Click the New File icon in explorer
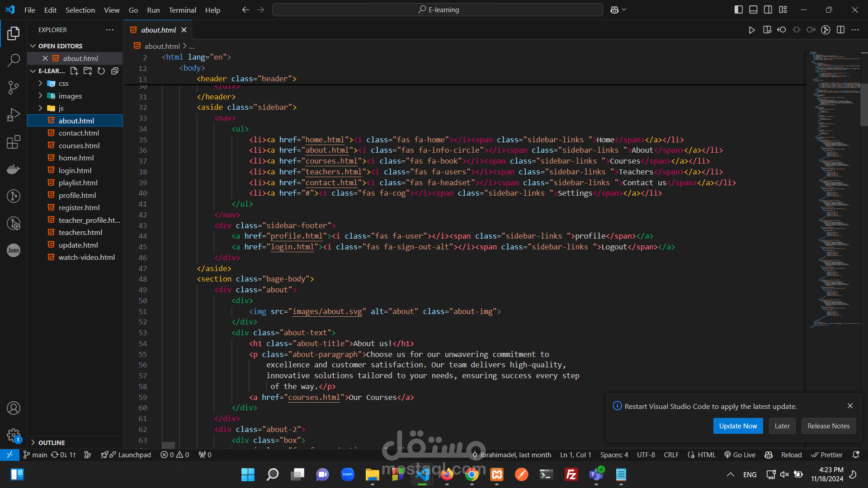The width and height of the screenshot is (868, 488). coord(74,71)
